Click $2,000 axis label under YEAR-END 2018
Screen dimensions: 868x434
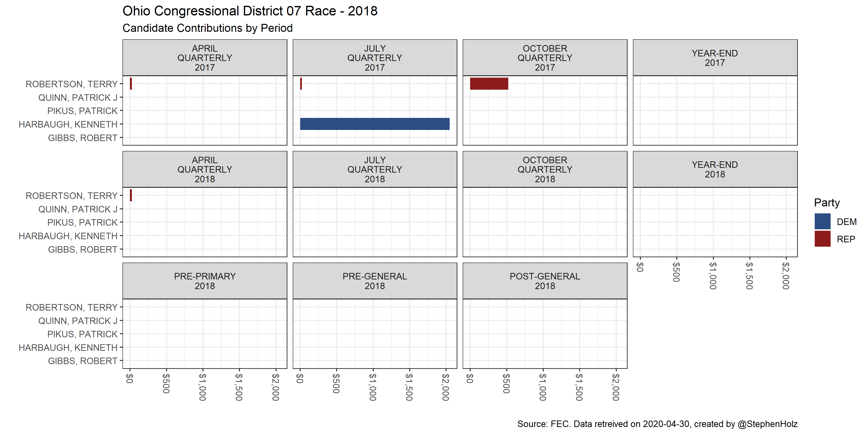click(786, 276)
